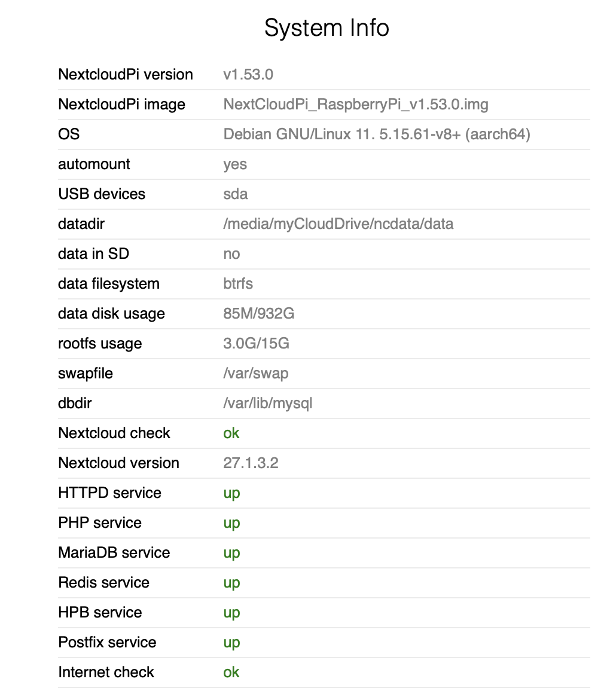This screenshot has width=616, height=691.
Task: Click the Internet check ok status
Action: tap(231, 672)
